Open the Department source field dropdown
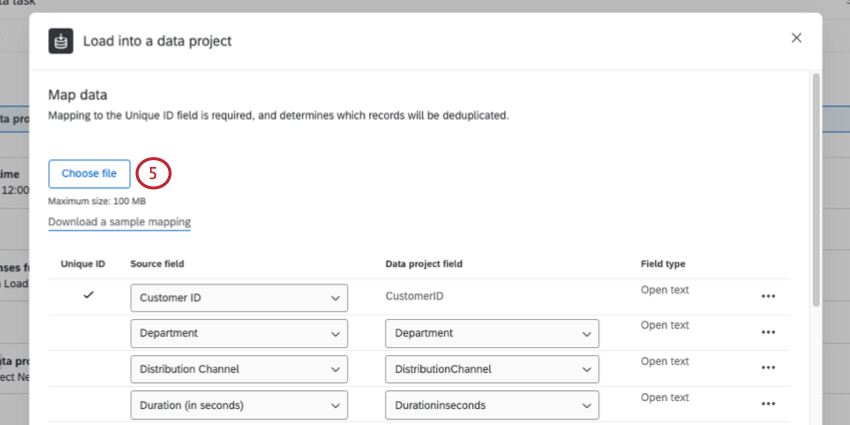 coord(239,333)
